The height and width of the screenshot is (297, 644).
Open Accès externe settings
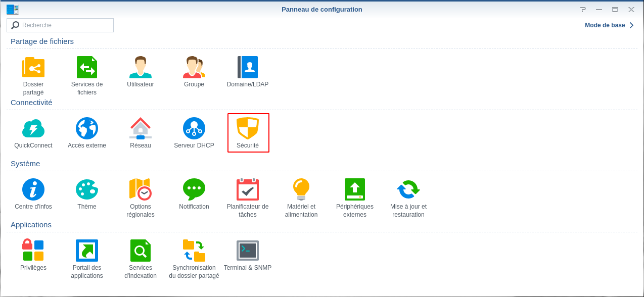[x=87, y=129]
